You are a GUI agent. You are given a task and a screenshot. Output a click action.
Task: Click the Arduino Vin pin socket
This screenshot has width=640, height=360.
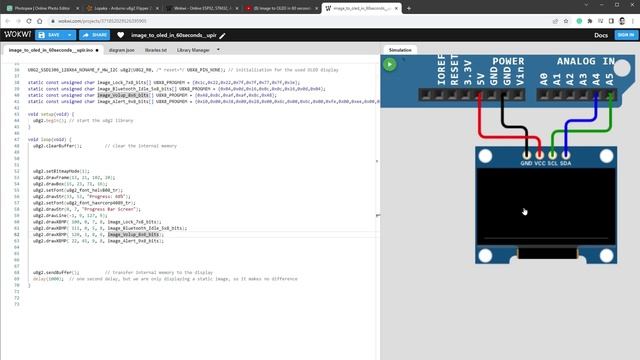click(x=518, y=95)
